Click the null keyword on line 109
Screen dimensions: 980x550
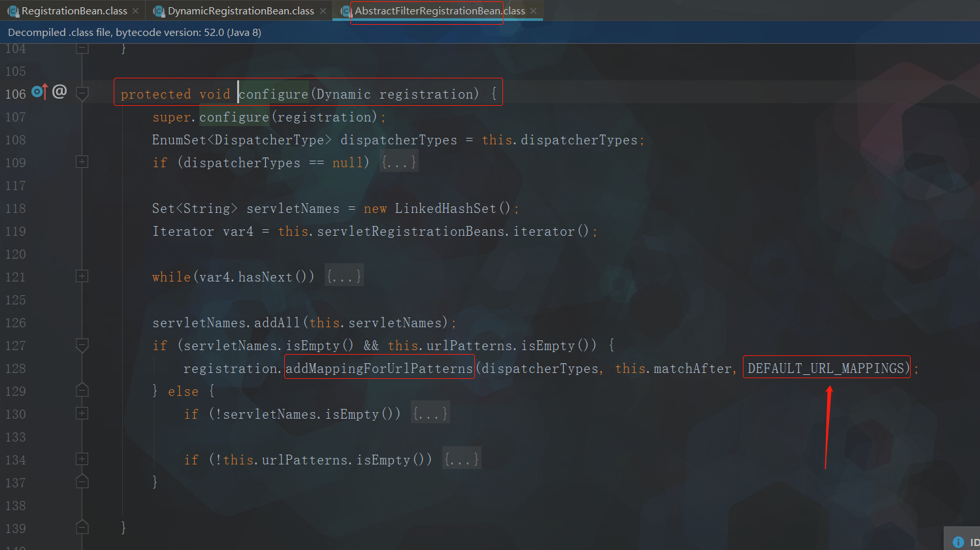click(x=348, y=163)
